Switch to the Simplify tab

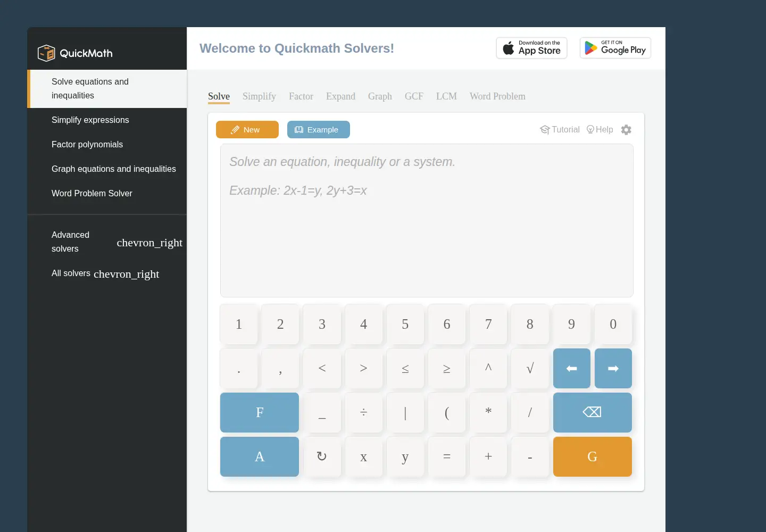pyautogui.click(x=259, y=96)
